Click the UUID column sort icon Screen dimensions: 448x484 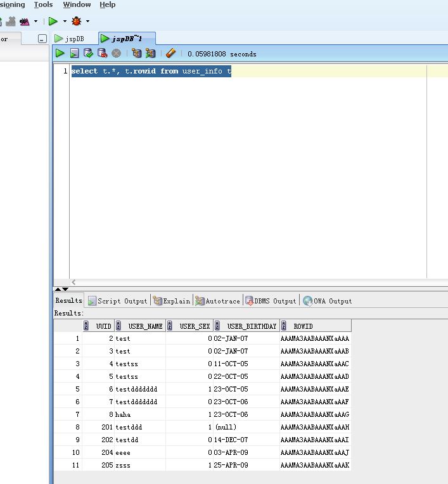pyautogui.click(x=86, y=326)
